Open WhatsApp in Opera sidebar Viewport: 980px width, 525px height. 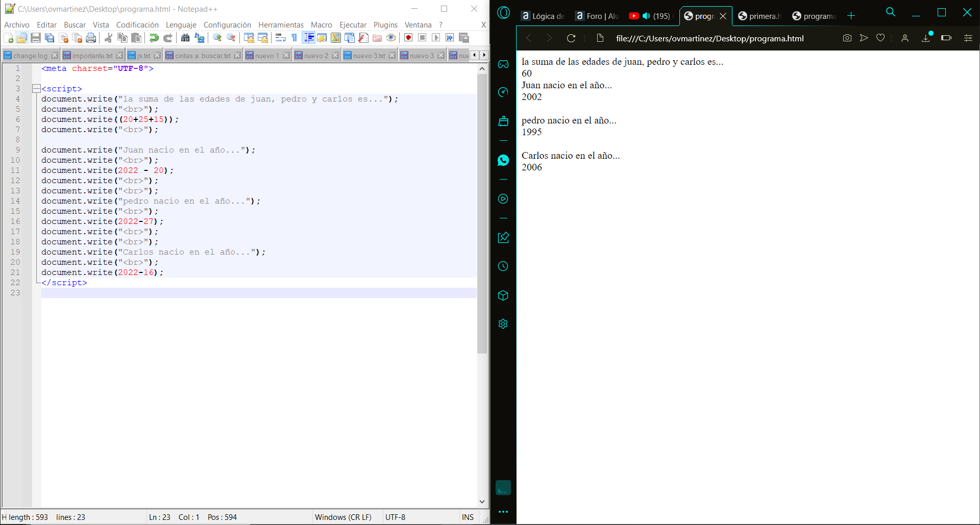coord(503,160)
